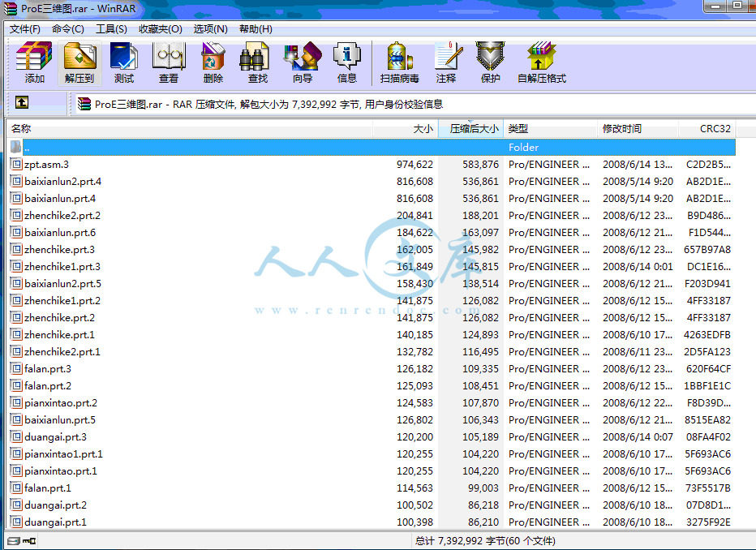Click the file icon of falan.prt.3
Screen dimensions: 756x550
16,369
